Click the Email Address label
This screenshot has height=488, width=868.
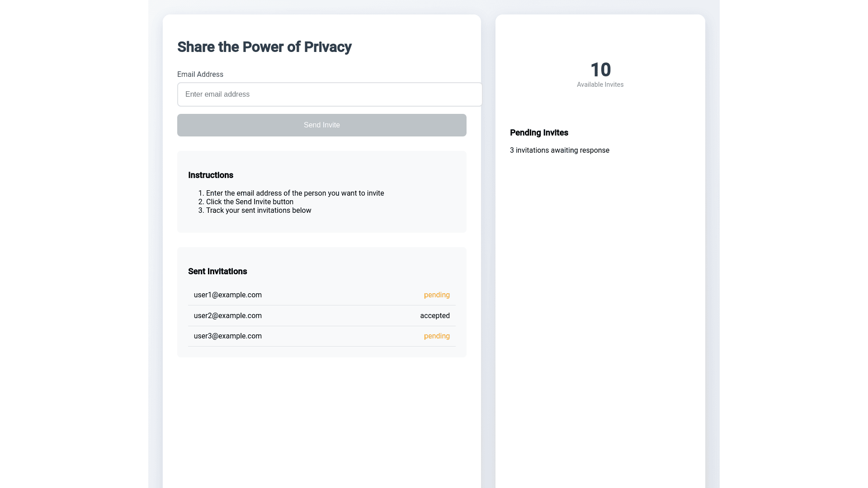point(200,75)
